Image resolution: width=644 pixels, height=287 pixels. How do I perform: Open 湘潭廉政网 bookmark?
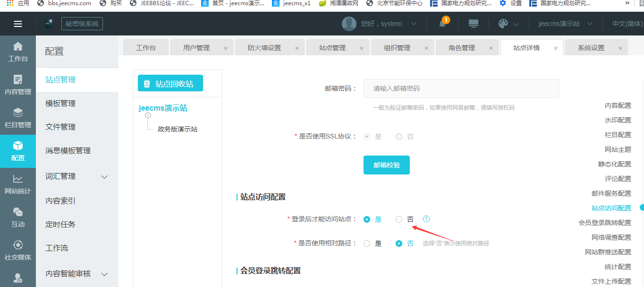coord(339,3)
